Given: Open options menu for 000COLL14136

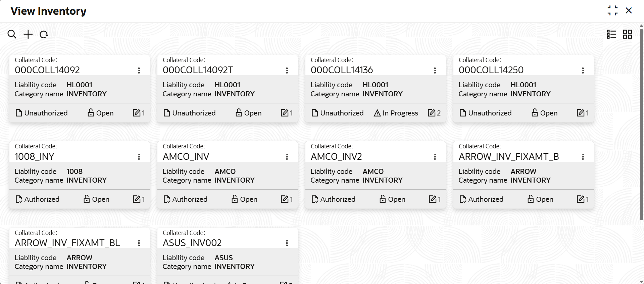Looking at the screenshot, I should coord(435,70).
